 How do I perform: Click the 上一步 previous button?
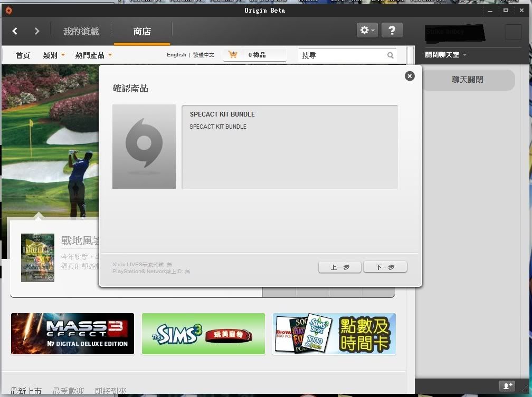pyautogui.click(x=340, y=267)
